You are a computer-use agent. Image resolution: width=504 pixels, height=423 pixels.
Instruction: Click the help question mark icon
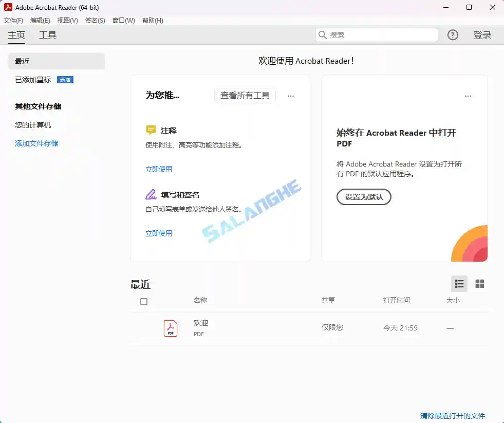(452, 35)
